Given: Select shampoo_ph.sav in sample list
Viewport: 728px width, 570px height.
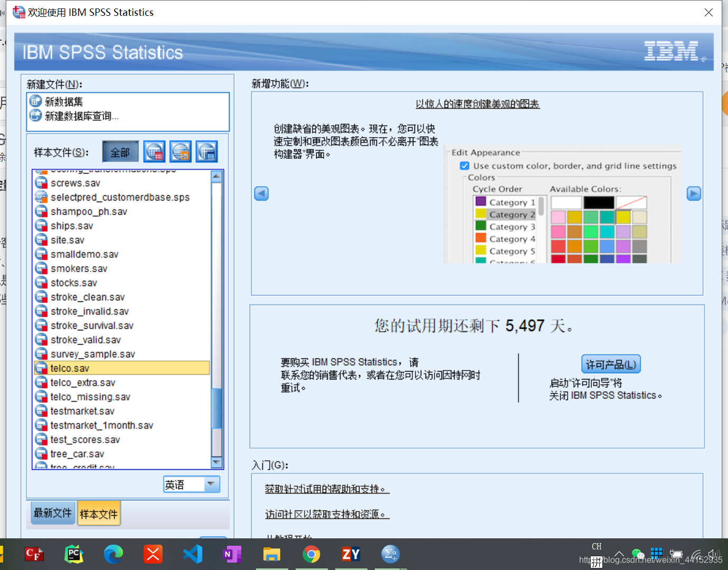Looking at the screenshot, I should pos(122,211).
